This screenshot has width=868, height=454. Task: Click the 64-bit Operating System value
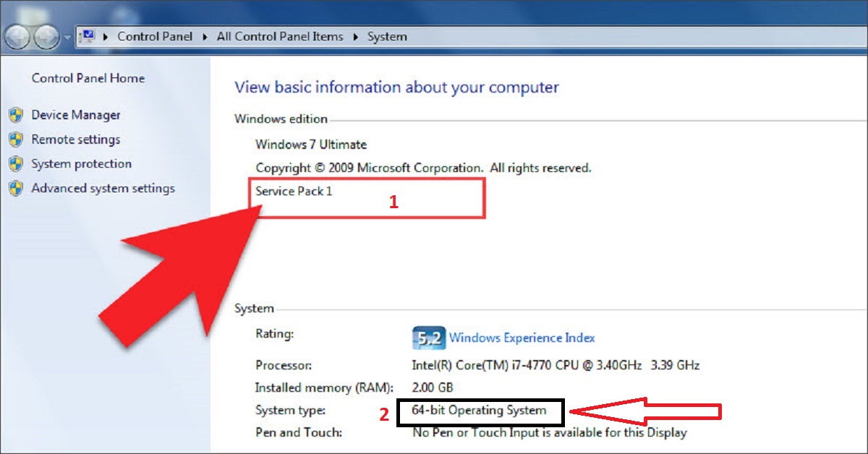(x=479, y=411)
